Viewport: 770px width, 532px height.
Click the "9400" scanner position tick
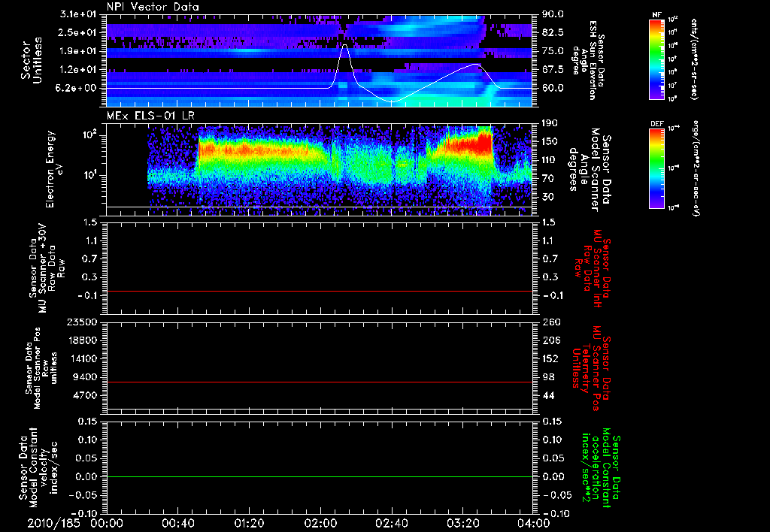(84, 377)
